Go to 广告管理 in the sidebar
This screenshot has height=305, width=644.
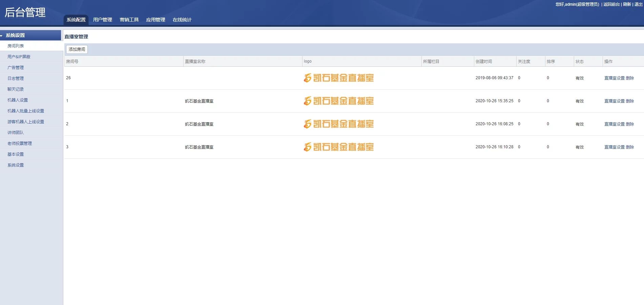click(x=16, y=68)
